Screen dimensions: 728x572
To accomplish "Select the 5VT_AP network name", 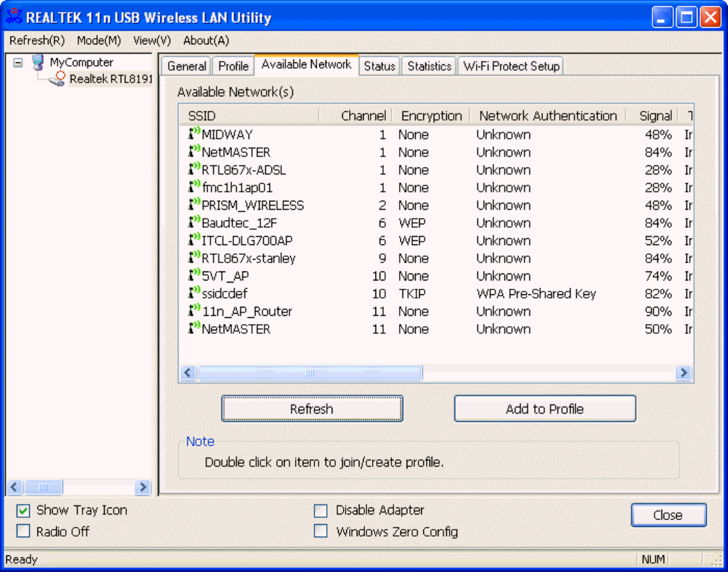I will pos(225,276).
